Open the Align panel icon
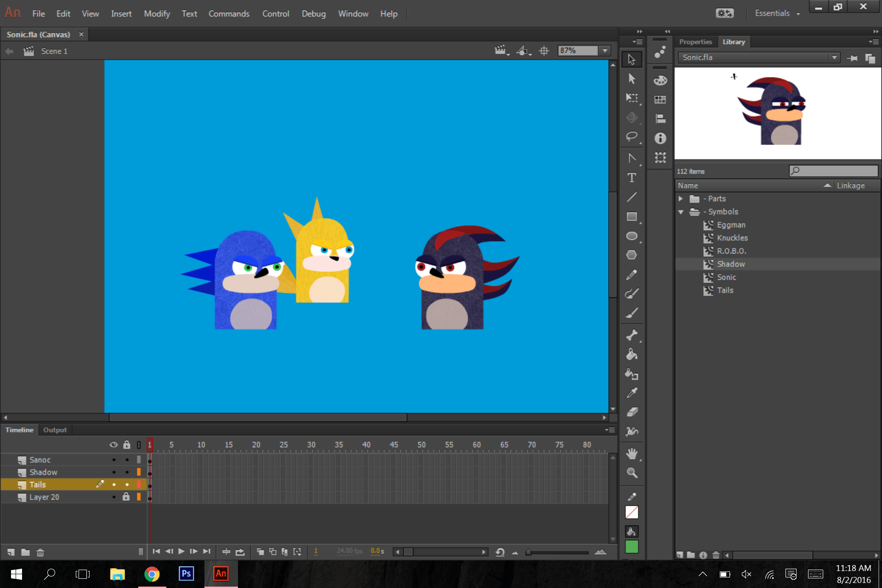Image resolution: width=882 pixels, height=588 pixels. click(660, 119)
